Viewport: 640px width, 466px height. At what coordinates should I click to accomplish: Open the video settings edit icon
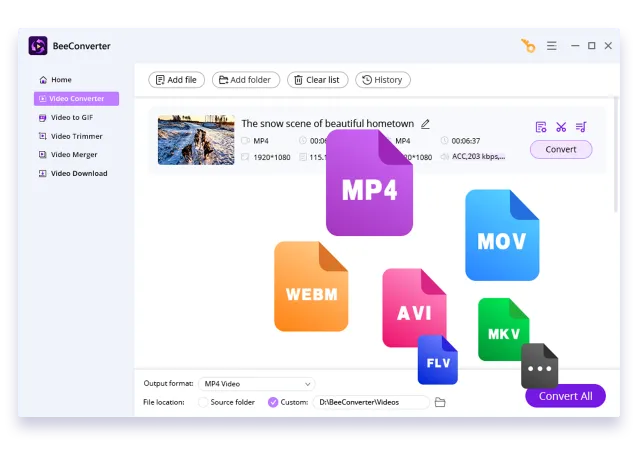pyautogui.click(x=541, y=127)
